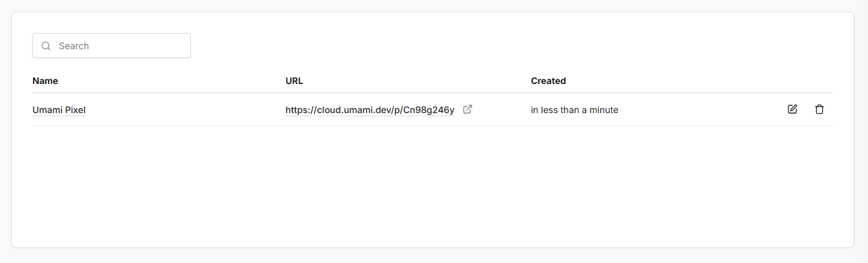Click the URL column header
Image resolution: width=868 pixels, height=263 pixels.
pyautogui.click(x=294, y=81)
